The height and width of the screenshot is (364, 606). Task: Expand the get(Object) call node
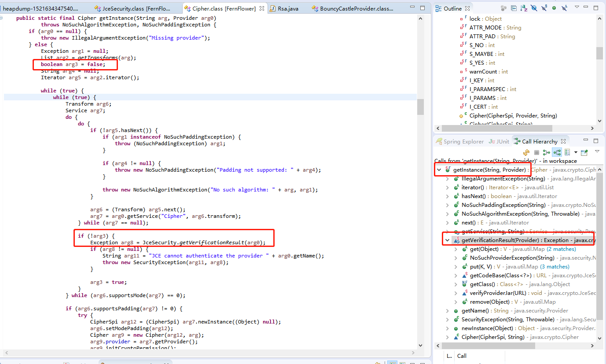click(x=456, y=249)
